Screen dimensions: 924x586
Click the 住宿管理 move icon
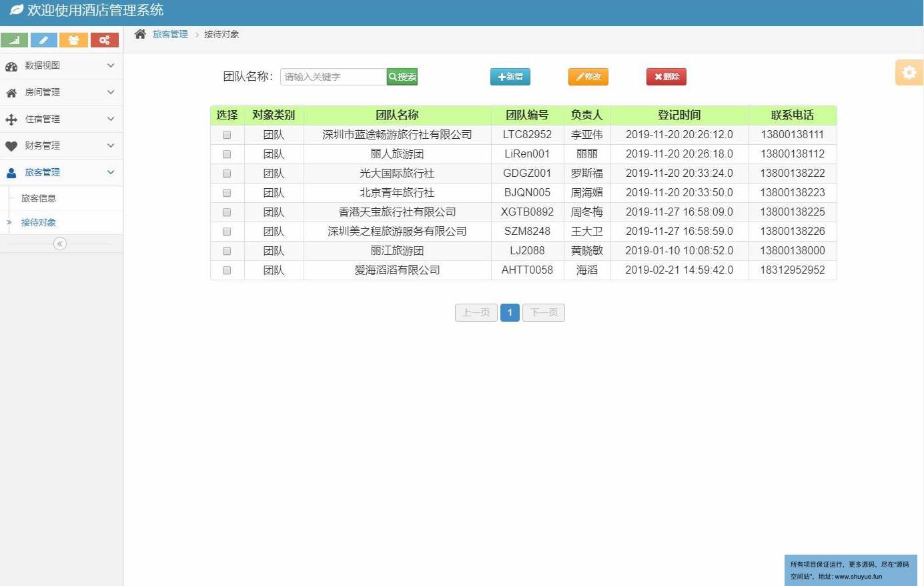point(11,119)
